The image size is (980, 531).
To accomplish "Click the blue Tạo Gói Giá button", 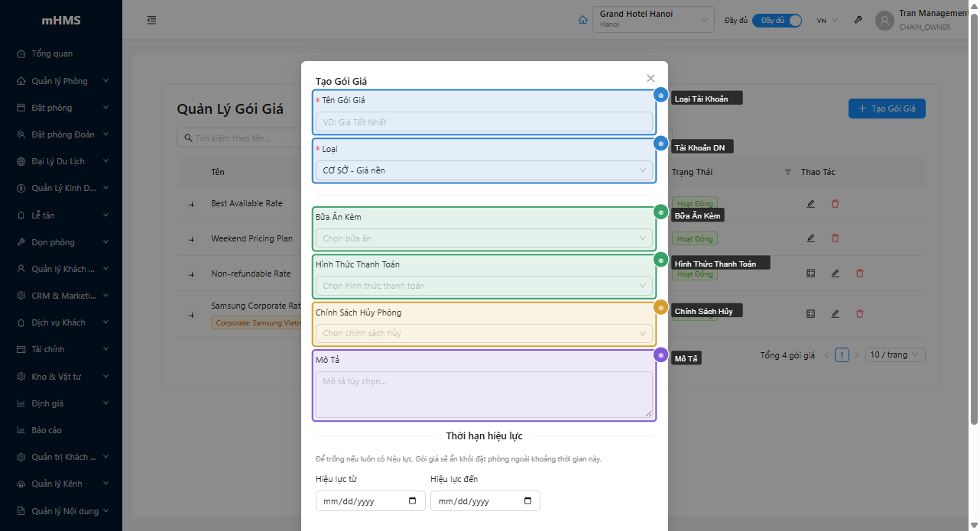I will [887, 108].
